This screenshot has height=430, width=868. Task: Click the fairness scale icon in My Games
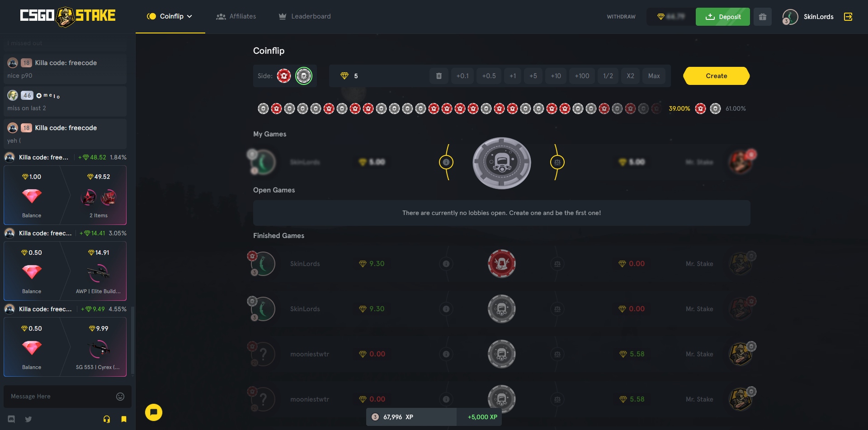(x=557, y=162)
